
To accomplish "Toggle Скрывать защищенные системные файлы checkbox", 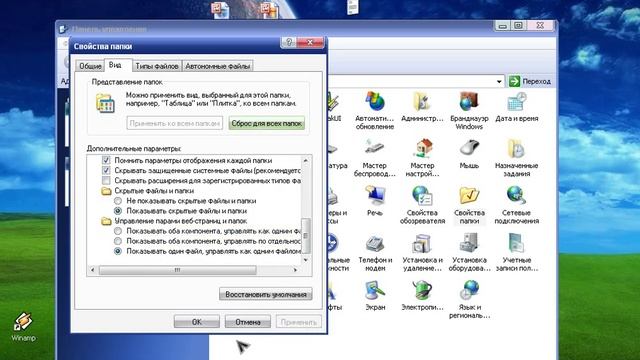I will pos(106,170).
